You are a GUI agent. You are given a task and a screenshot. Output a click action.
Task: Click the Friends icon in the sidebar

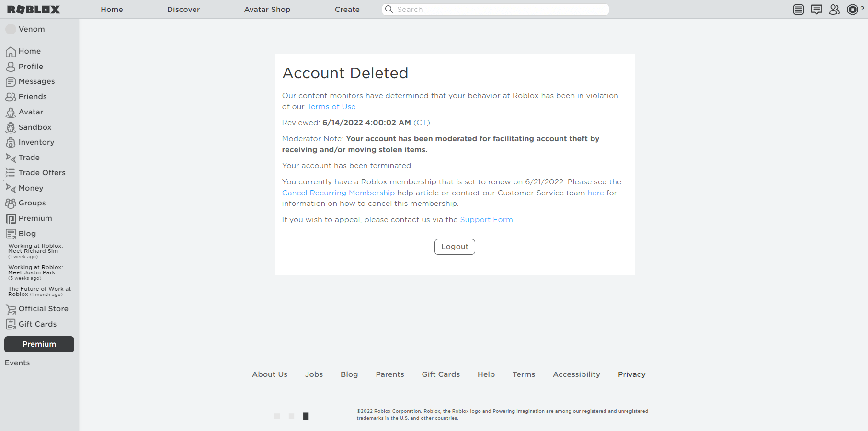pyautogui.click(x=11, y=97)
